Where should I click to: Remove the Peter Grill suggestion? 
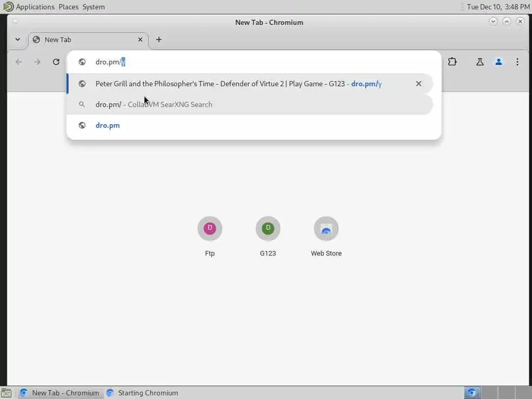pyautogui.click(x=419, y=84)
